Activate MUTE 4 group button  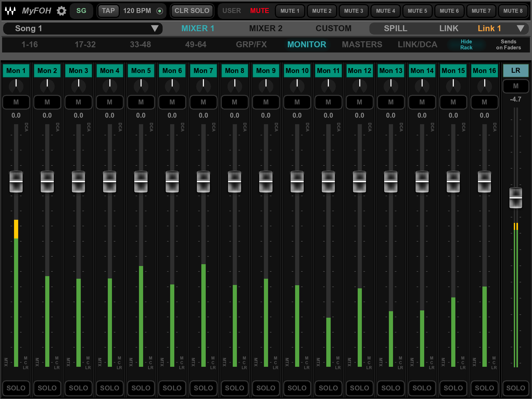[385, 11]
